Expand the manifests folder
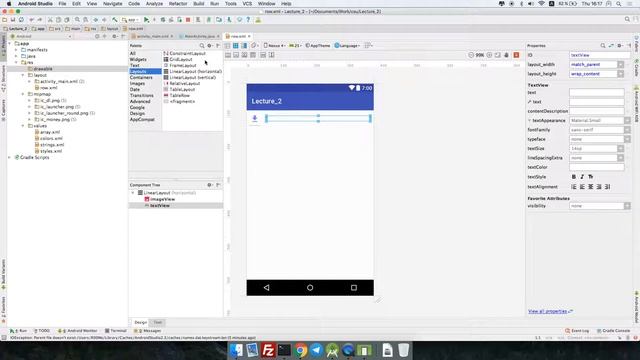Screen dimensions: 640x360 [17, 50]
